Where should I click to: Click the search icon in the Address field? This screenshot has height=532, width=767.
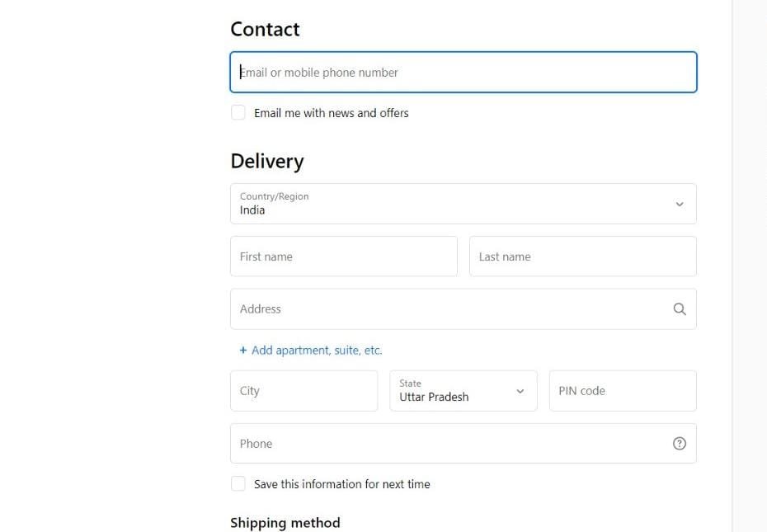pyautogui.click(x=680, y=308)
